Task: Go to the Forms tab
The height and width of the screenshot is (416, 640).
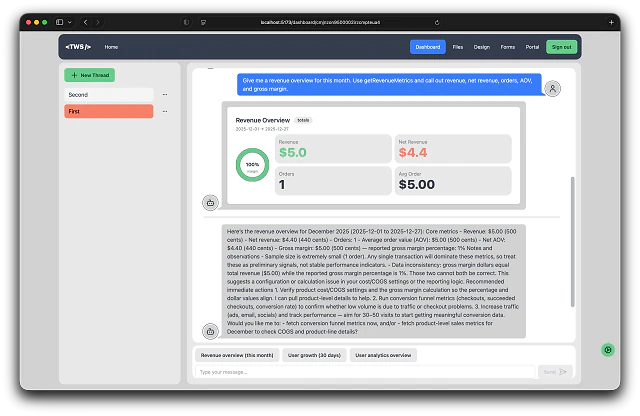Action: pyautogui.click(x=507, y=47)
